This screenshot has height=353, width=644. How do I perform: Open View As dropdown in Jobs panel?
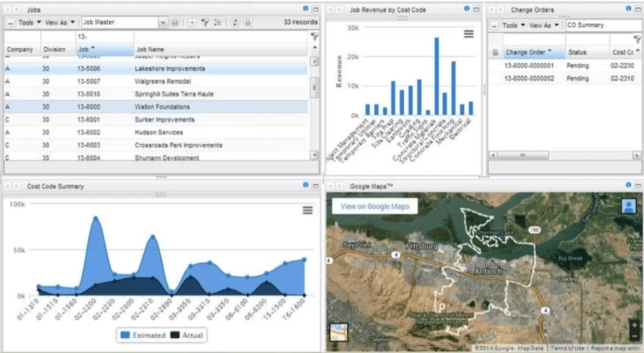pyautogui.click(x=60, y=23)
